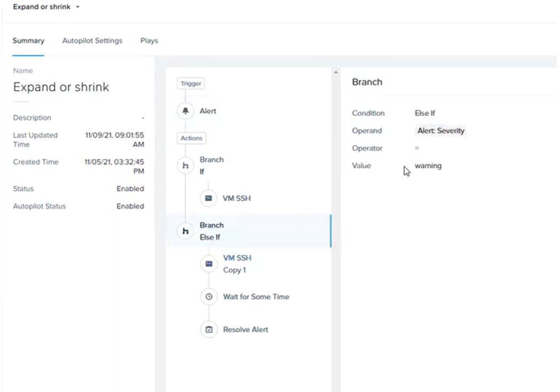Click the Branch details heading
Screen dimensions: 560x392
click(x=367, y=82)
